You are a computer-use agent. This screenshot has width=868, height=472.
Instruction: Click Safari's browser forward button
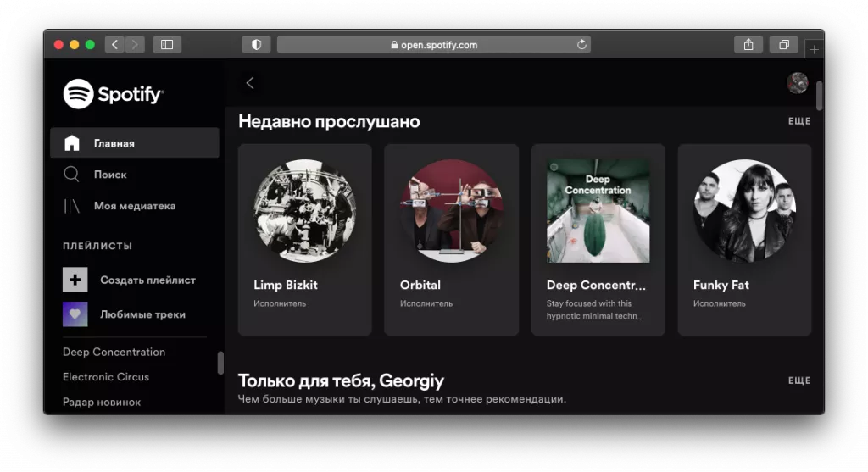coord(135,44)
